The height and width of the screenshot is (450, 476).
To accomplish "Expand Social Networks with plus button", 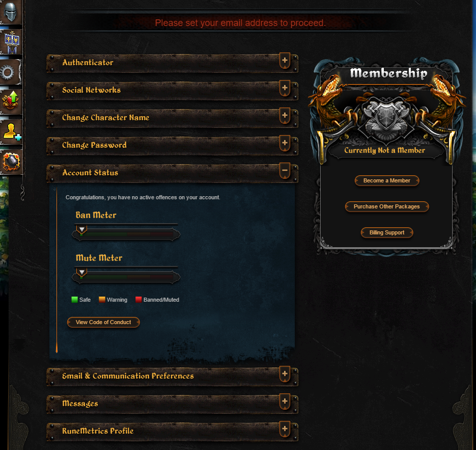I will point(285,88).
